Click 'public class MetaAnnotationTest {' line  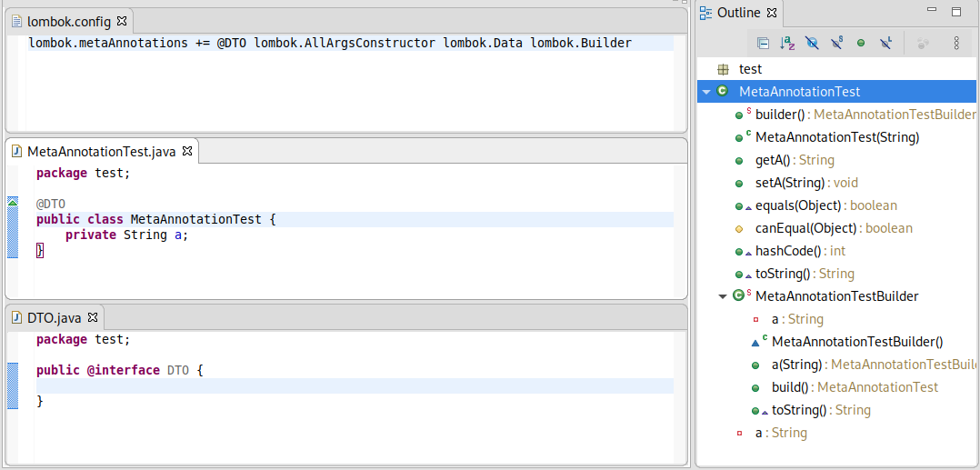tap(155, 219)
